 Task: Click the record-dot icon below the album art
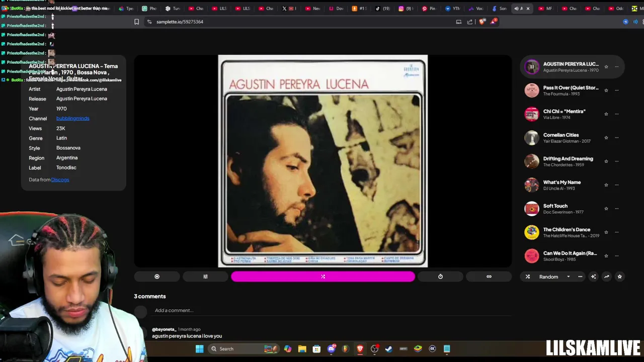tap(157, 277)
